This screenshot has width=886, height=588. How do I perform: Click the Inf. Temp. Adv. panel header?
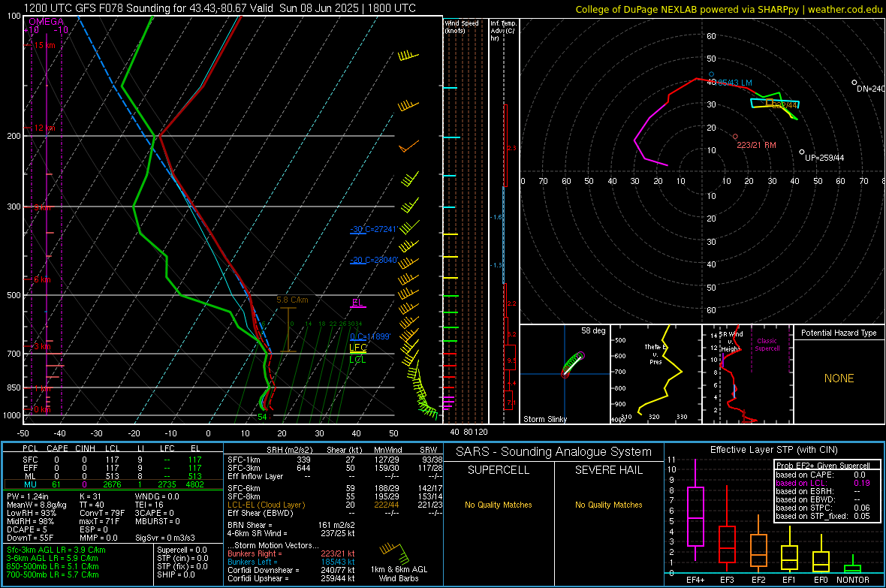(503, 31)
